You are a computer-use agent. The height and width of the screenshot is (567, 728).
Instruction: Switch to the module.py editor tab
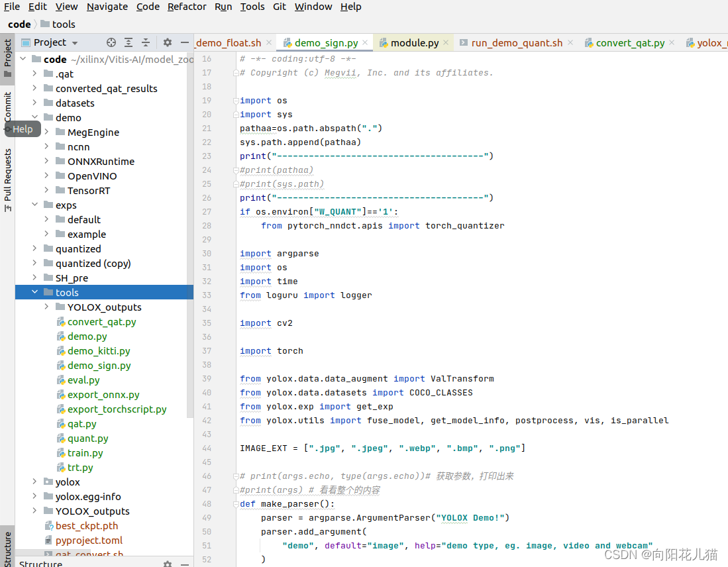pyautogui.click(x=414, y=42)
